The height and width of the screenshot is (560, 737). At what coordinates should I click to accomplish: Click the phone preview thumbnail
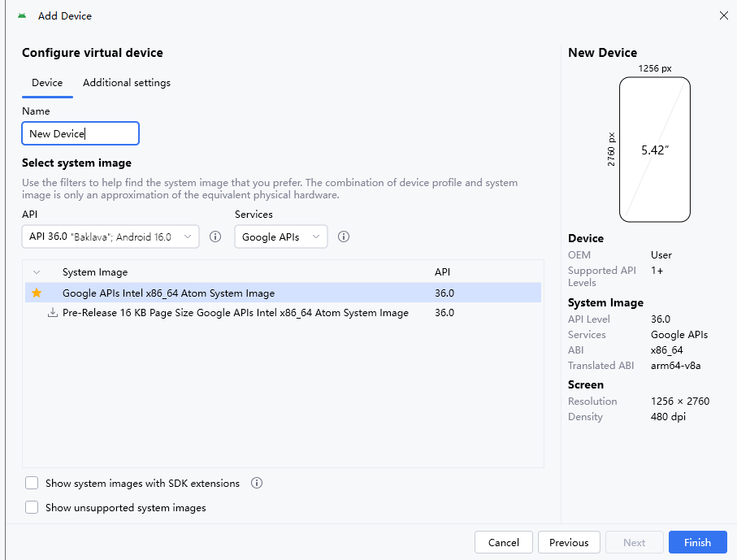(x=655, y=150)
